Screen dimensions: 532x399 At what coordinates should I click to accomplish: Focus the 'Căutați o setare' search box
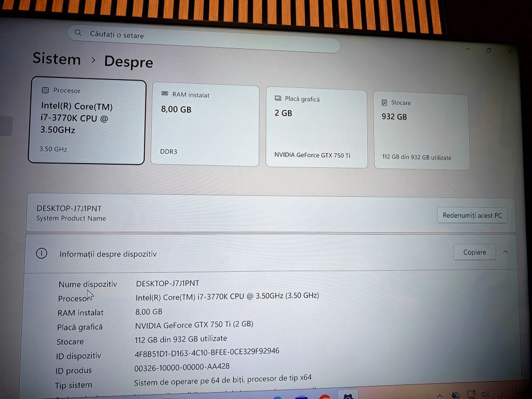click(x=204, y=38)
